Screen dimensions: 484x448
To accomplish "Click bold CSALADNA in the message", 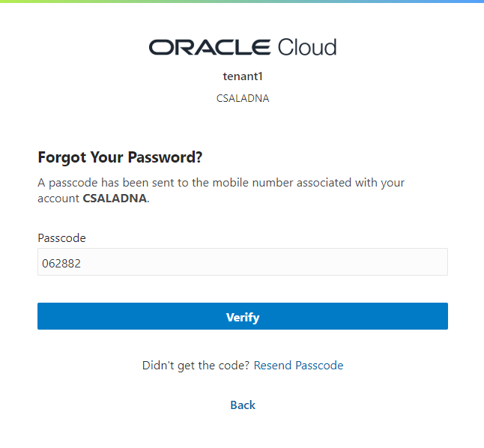I will [x=114, y=199].
